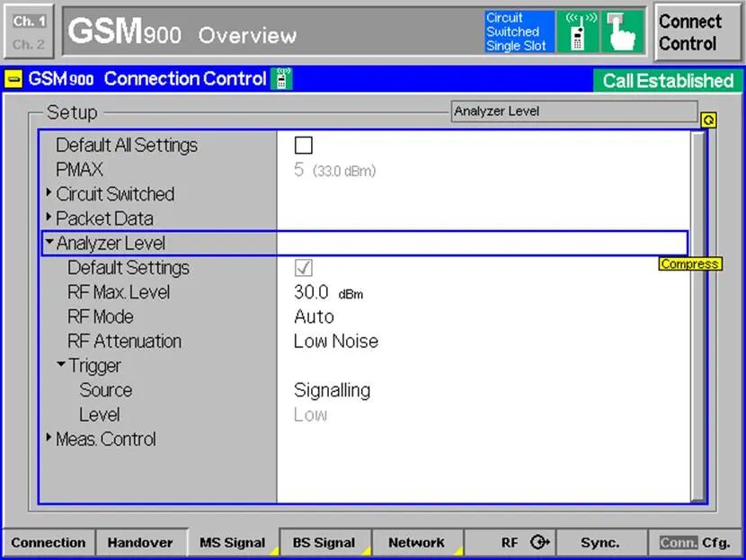The image size is (746, 560).
Task: Click the Analyzer Level info field
Action: 574,111
